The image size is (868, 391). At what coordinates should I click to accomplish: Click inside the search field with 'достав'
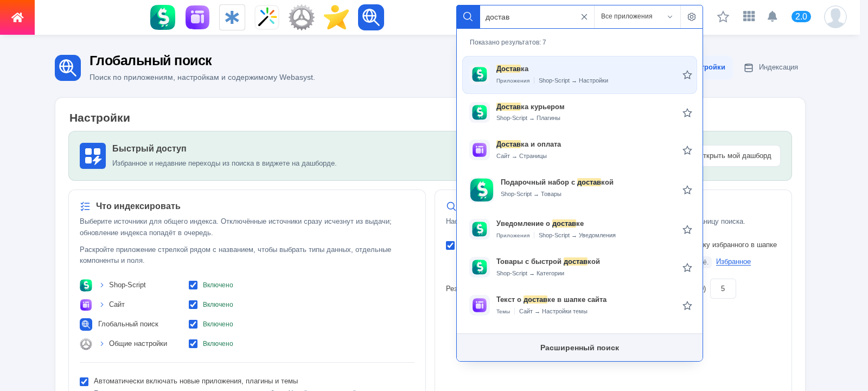pyautogui.click(x=529, y=17)
